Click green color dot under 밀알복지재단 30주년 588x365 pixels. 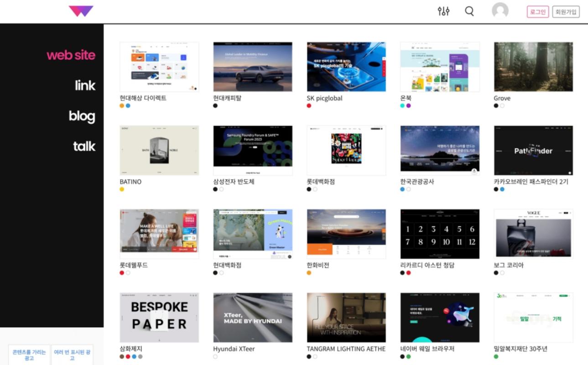[496, 356]
